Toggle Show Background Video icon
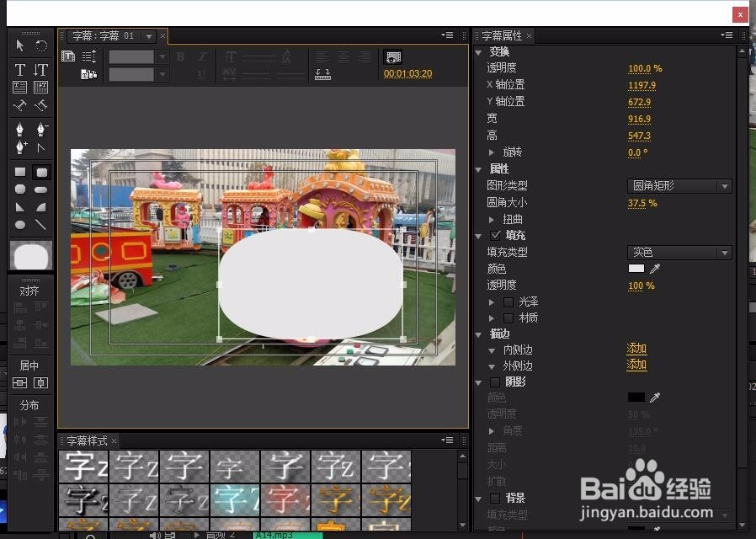This screenshot has width=756, height=539. tap(393, 57)
